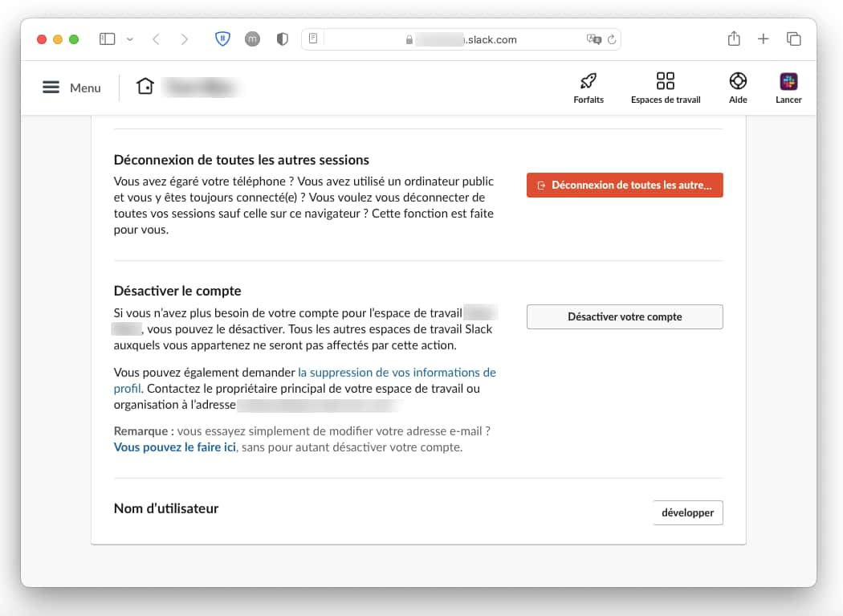
Task: Click the Bitwarden shield extension icon
Action: [222, 39]
